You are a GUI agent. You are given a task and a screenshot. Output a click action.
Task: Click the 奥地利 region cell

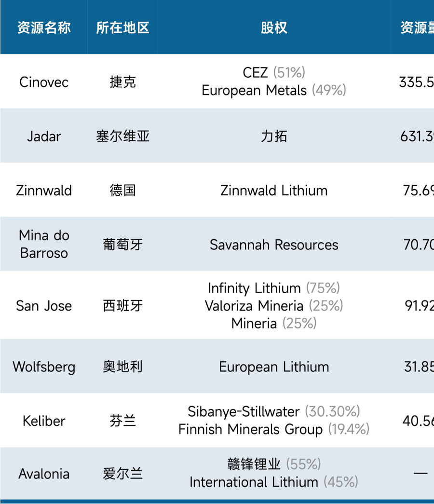point(122,367)
